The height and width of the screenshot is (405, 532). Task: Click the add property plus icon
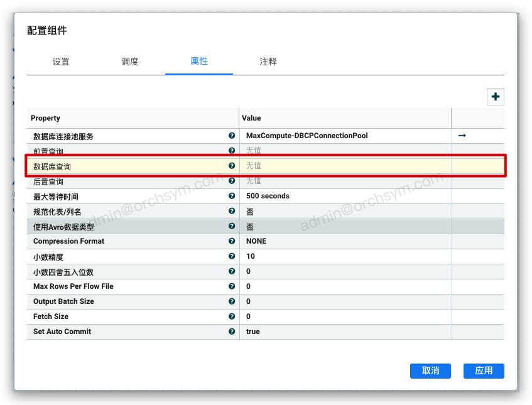point(496,97)
